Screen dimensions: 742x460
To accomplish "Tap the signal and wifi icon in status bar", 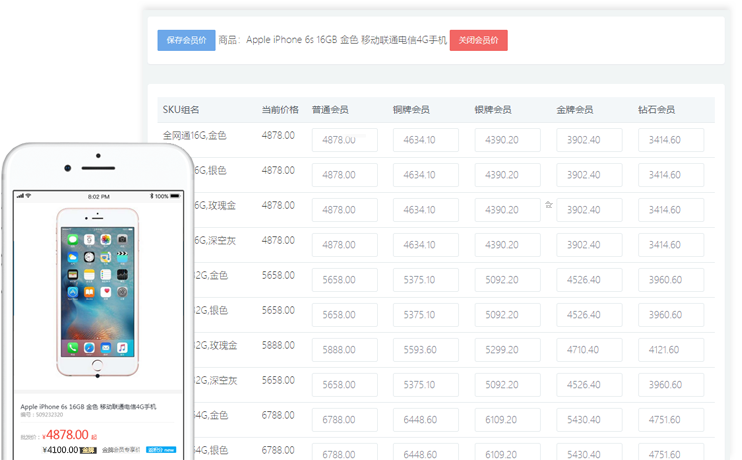I will (x=24, y=196).
